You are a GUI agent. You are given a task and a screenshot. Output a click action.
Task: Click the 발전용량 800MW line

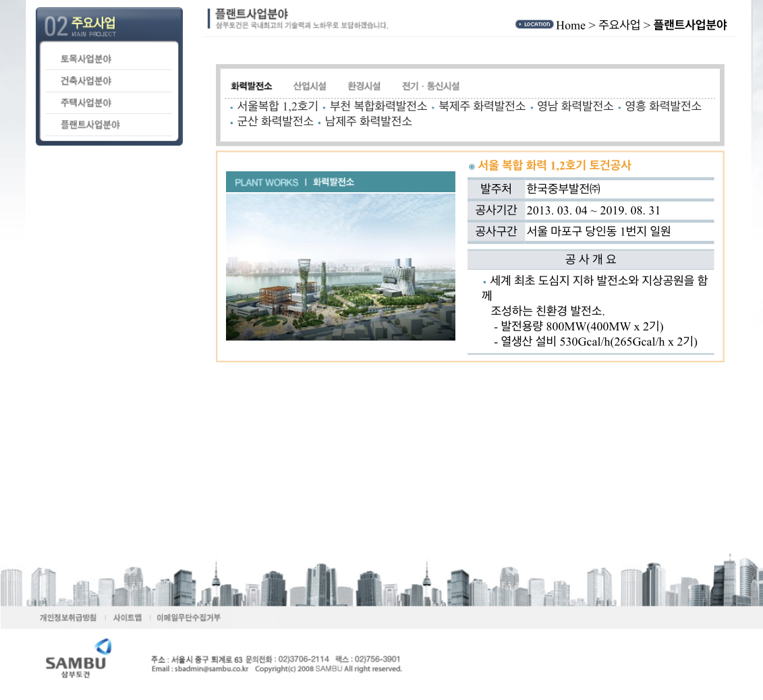(x=579, y=326)
